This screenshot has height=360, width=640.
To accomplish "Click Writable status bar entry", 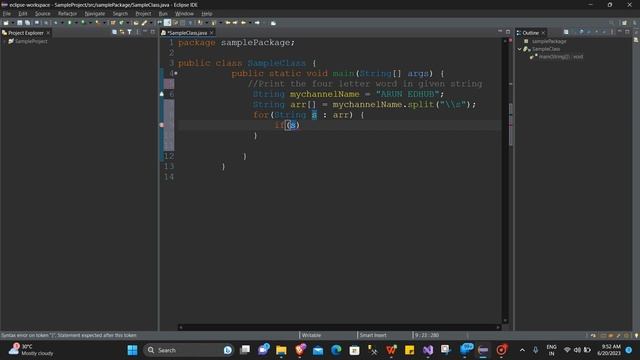I will pos(312,335).
